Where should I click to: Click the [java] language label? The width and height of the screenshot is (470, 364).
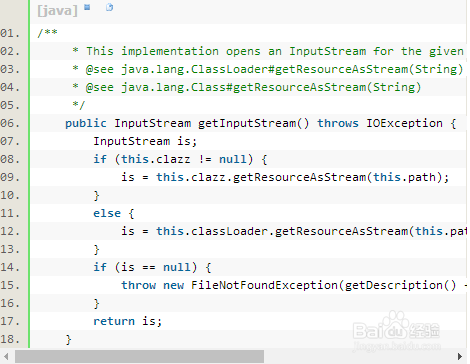pos(57,10)
